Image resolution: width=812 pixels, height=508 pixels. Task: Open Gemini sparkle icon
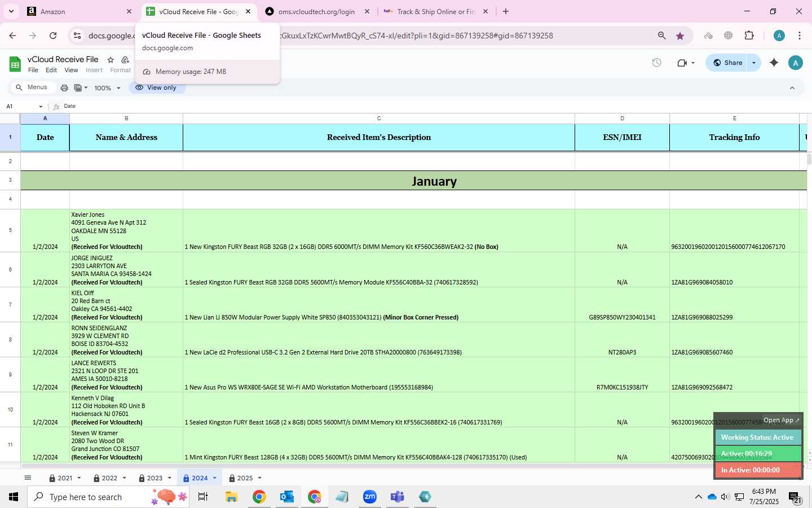(x=774, y=63)
